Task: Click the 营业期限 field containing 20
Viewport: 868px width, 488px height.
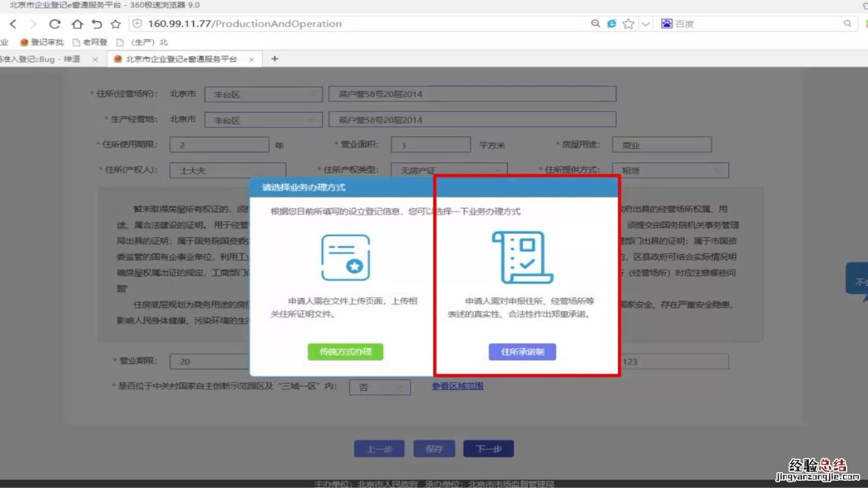Action: 210,361
